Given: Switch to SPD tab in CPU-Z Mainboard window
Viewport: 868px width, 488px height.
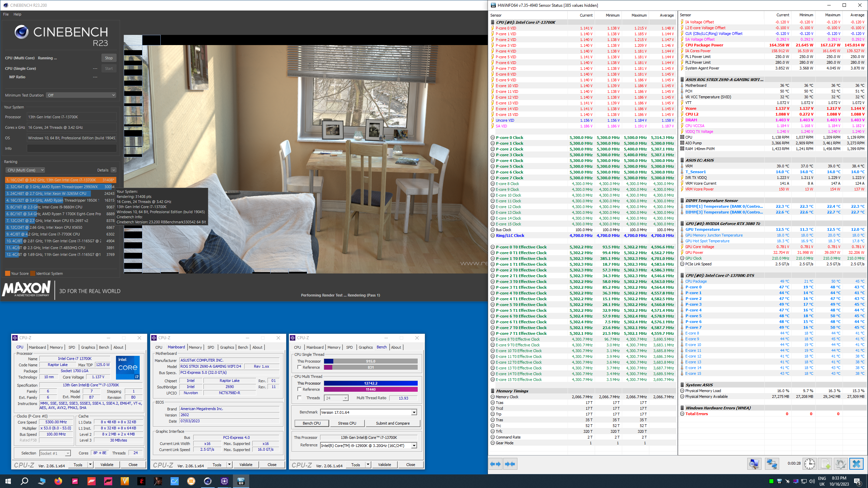Looking at the screenshot, I should pos(211,347).
